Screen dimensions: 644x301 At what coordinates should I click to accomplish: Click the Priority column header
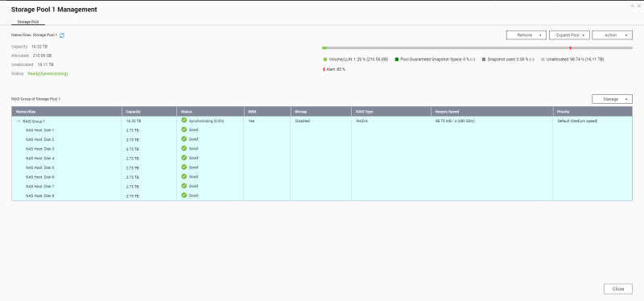[592, 111]
